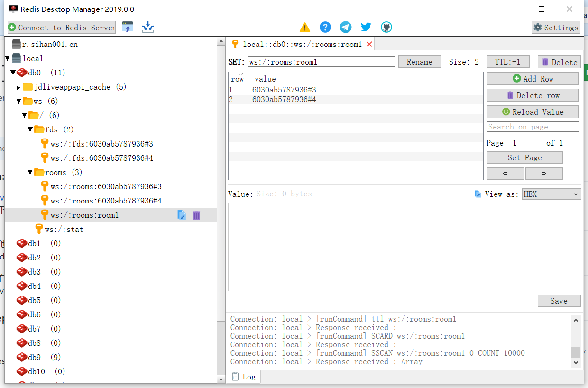Click the yellow warning triangle icon
This screenshot has height=388, width=588.
[x=305, y=27]
